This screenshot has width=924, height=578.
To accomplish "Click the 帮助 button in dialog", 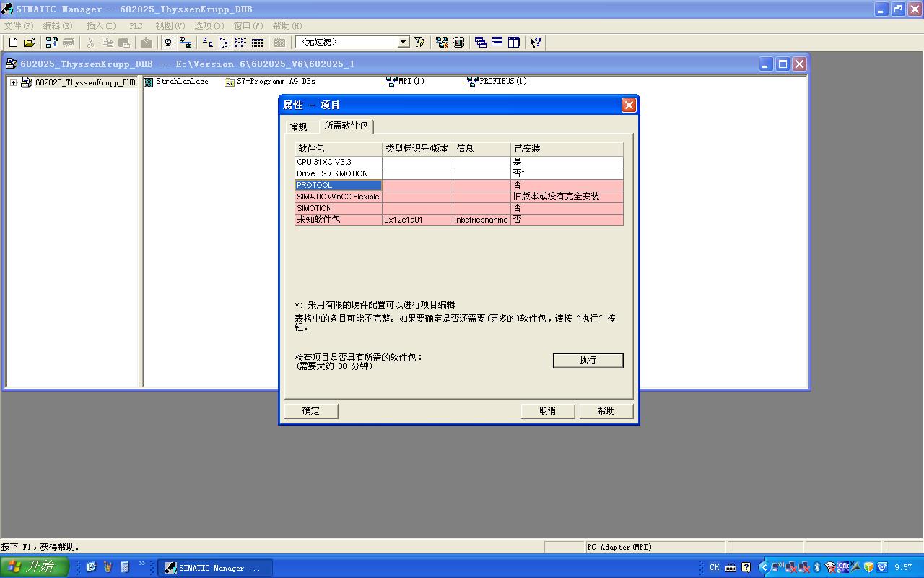I will [x=606, y=411].
